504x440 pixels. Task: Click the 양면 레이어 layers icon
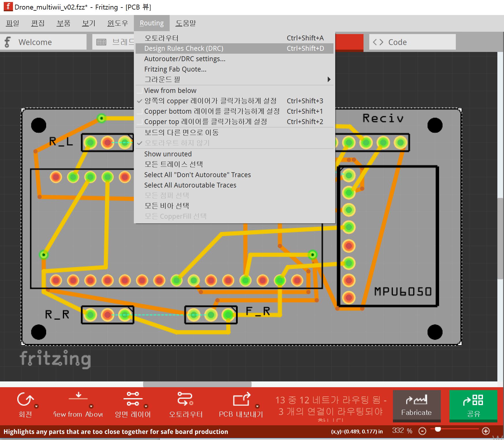pos(133,399)
